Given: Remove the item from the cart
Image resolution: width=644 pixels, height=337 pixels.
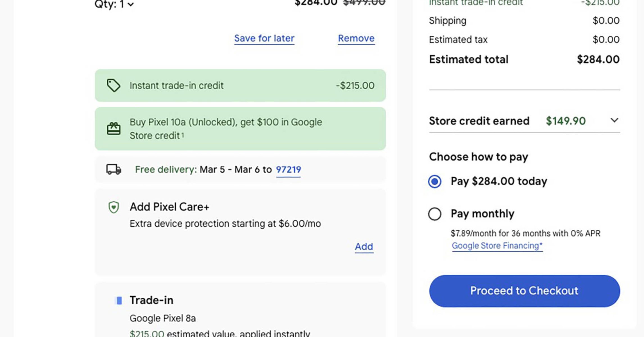Looking at the screenshot, I should [356, 38].
